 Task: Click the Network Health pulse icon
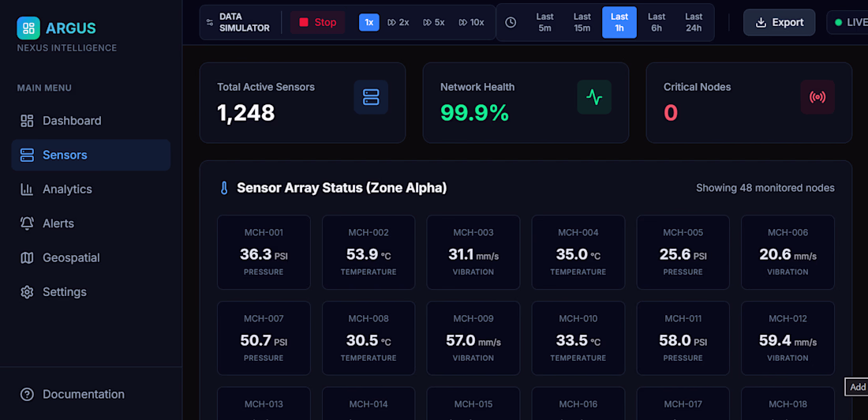coord(594,97)
